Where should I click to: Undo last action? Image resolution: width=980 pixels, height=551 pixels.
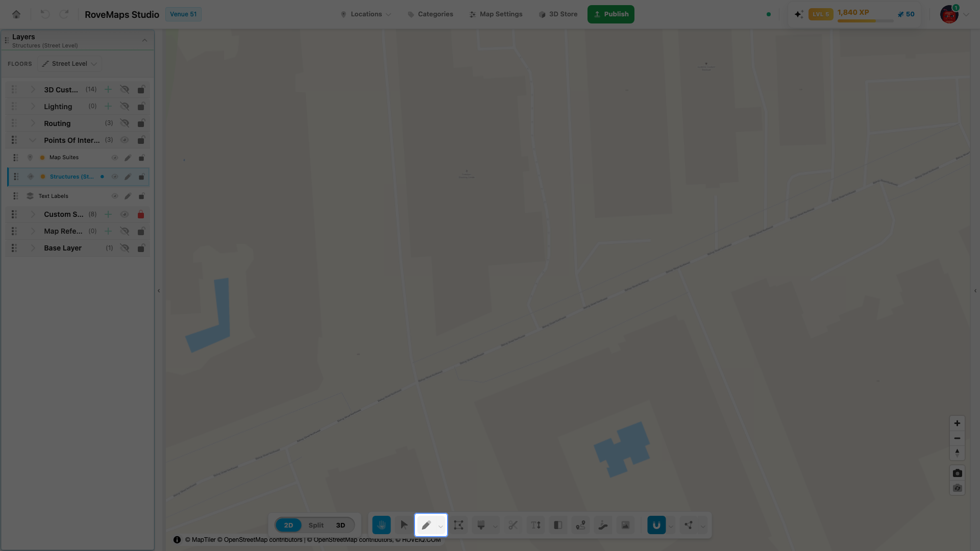coord(45,14)
